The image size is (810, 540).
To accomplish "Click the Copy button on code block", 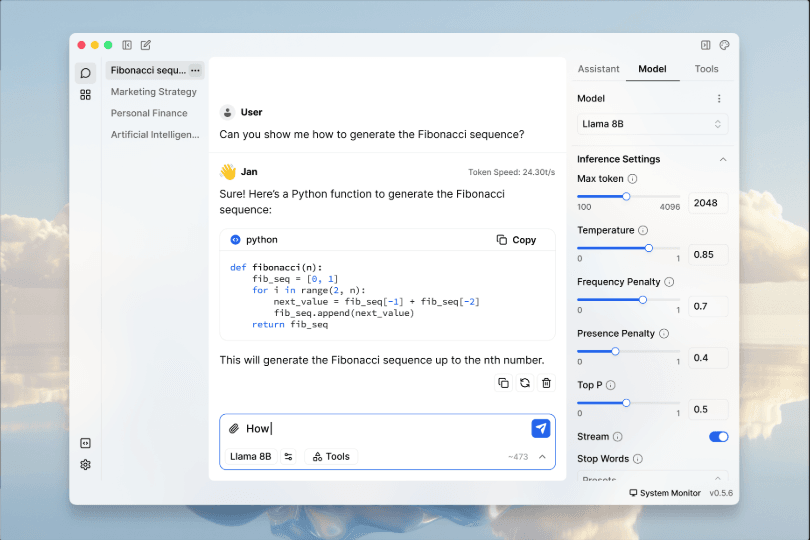I will (517, 240).
